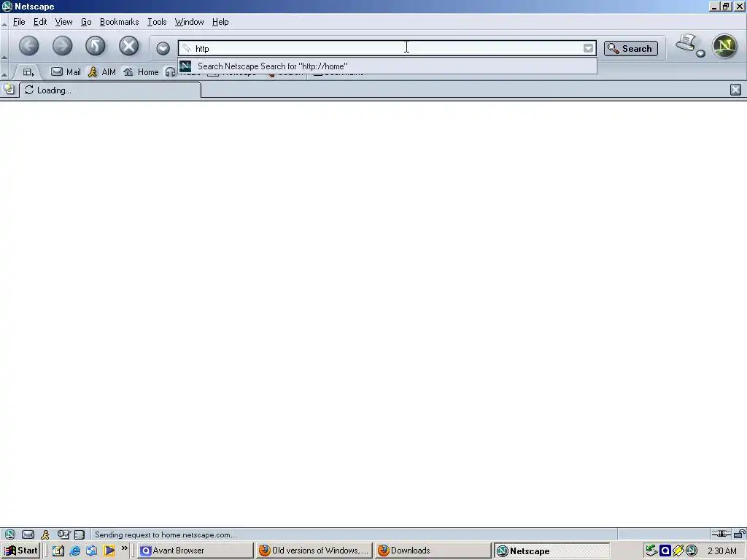
Task: Click the Search button beside the address bar
Action: [631, 48]
